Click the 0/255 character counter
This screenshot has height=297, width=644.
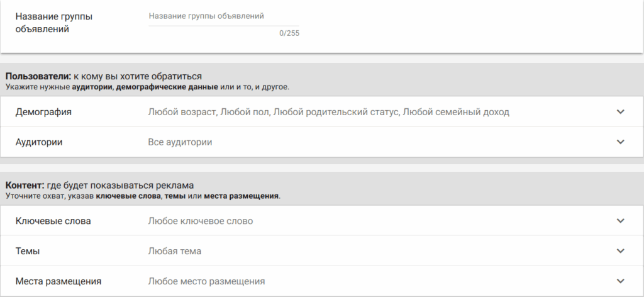coord(289,33)
